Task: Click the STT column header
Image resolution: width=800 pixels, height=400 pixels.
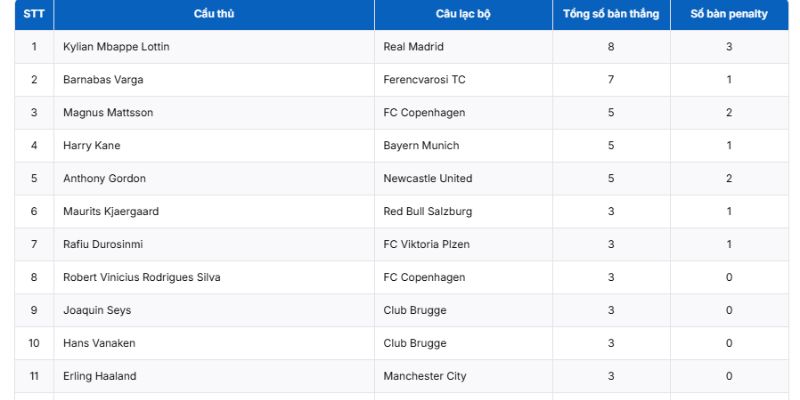Action: point(34,14)
